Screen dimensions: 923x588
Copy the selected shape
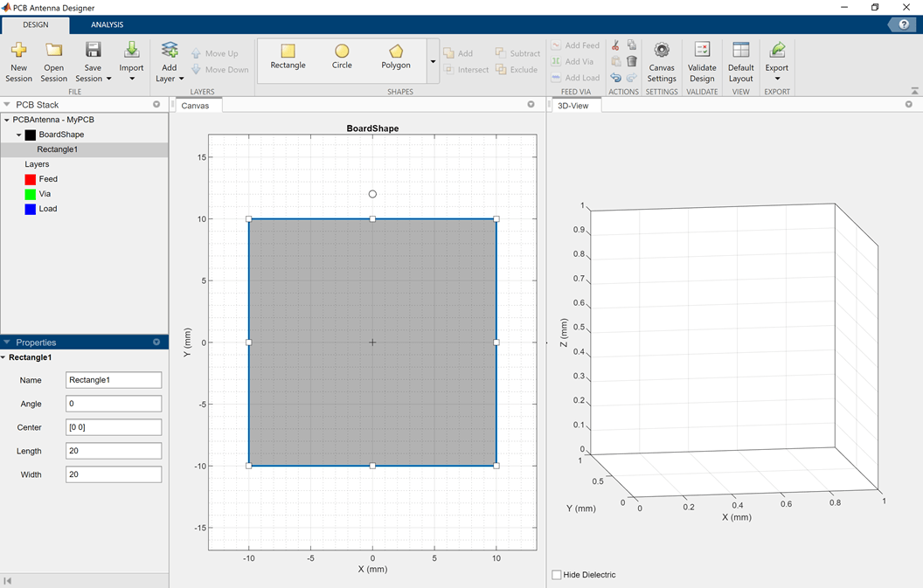coord(632,45)
